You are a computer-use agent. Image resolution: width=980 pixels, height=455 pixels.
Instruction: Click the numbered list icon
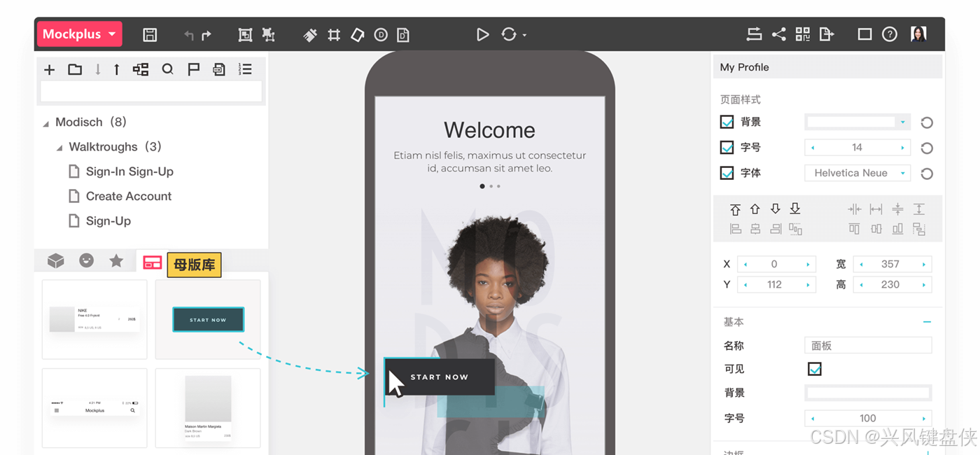pos(245,69)
